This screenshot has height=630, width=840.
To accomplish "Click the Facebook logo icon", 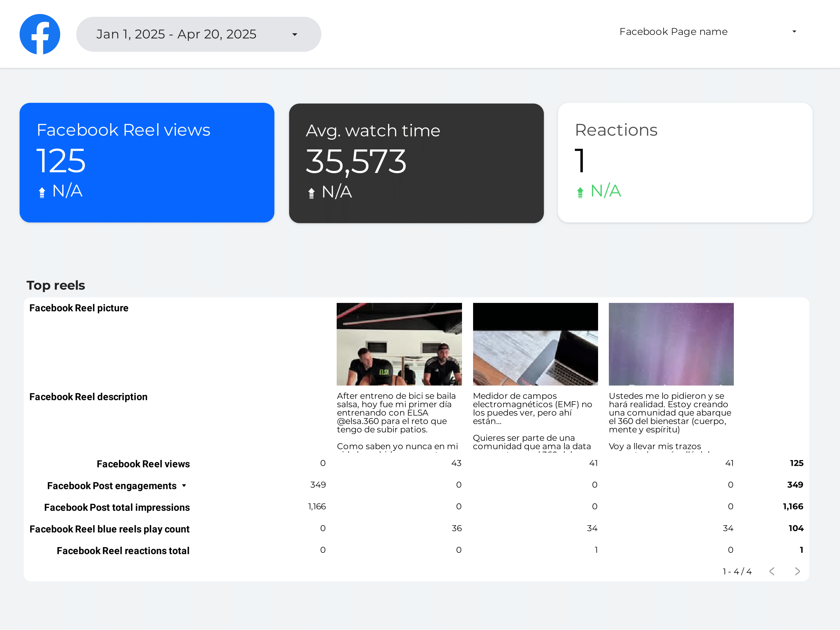I will coord(40,34).
